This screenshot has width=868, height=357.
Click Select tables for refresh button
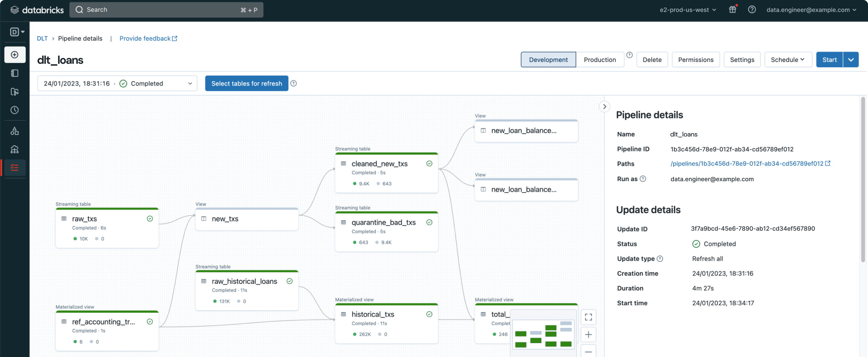pyautogui.click(x=246, y=83)
